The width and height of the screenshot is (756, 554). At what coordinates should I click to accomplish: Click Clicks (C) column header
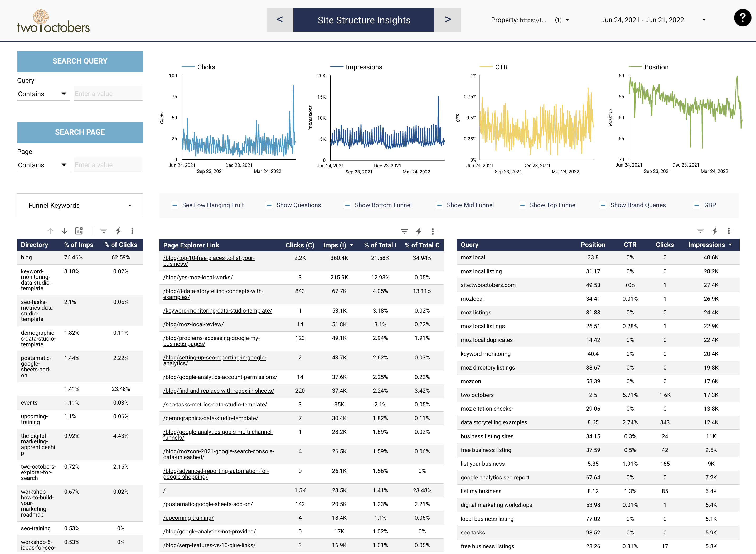point(300,245)
